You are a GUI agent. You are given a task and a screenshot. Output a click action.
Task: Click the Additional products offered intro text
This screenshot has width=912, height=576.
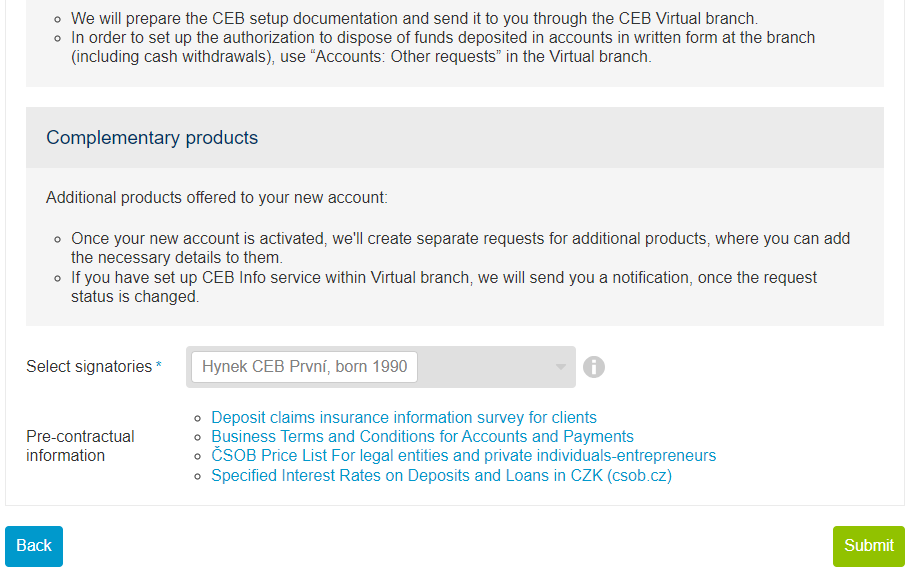click(x=216, y=198)
